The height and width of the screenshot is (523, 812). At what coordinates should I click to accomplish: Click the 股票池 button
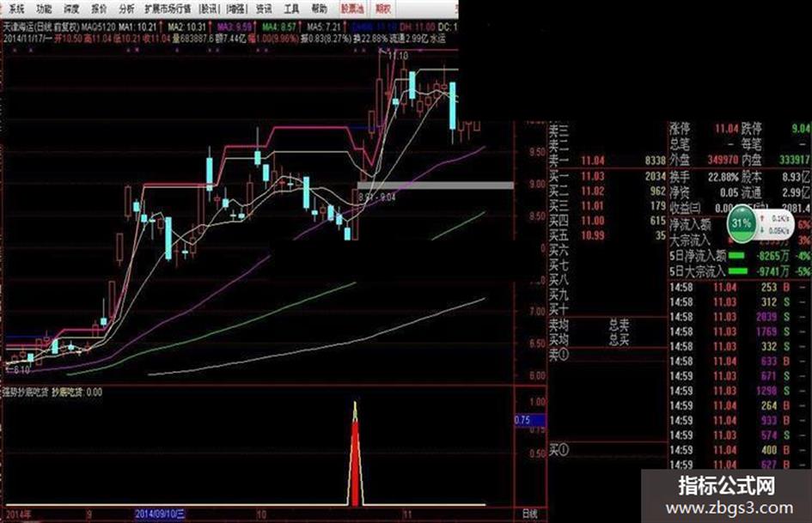(x=352, y=9)
